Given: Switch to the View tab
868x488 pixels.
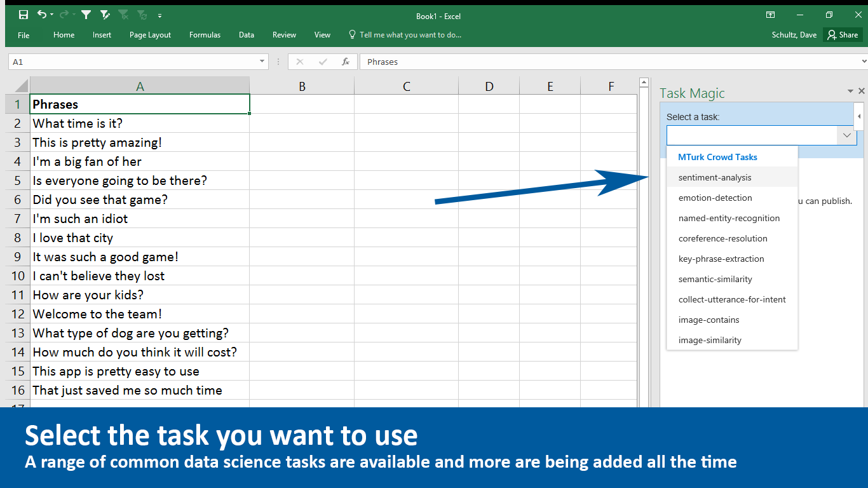Looking at the screenshot, I should pos(322,35).
